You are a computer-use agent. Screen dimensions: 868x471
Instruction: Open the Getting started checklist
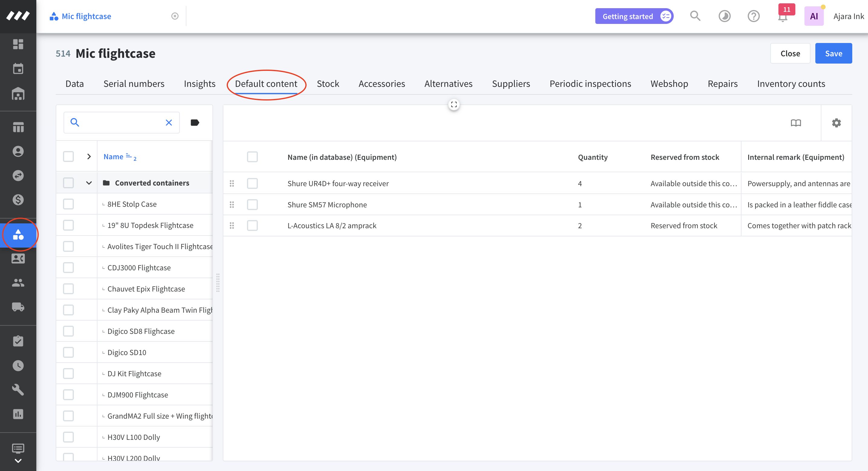pyautogui.click(x=634, y=16)
